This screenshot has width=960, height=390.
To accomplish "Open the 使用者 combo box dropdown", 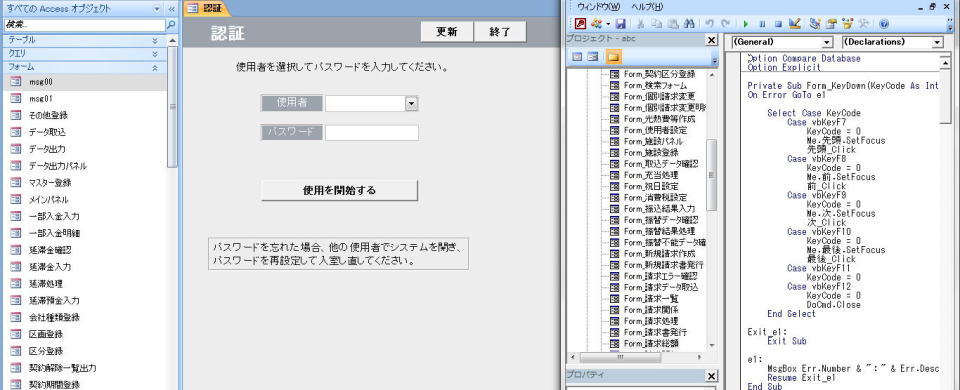I will pyautogui.click(x=412, y=103).
